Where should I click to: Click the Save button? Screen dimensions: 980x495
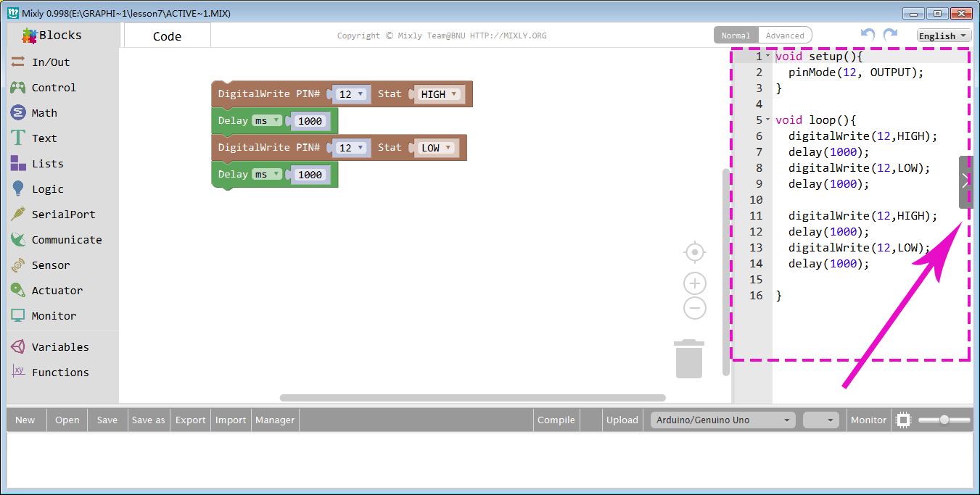coord(107,420)
